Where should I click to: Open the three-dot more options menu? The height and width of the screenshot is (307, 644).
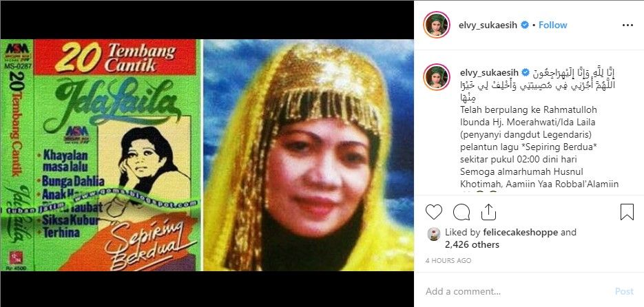click(x=627, y=25)
